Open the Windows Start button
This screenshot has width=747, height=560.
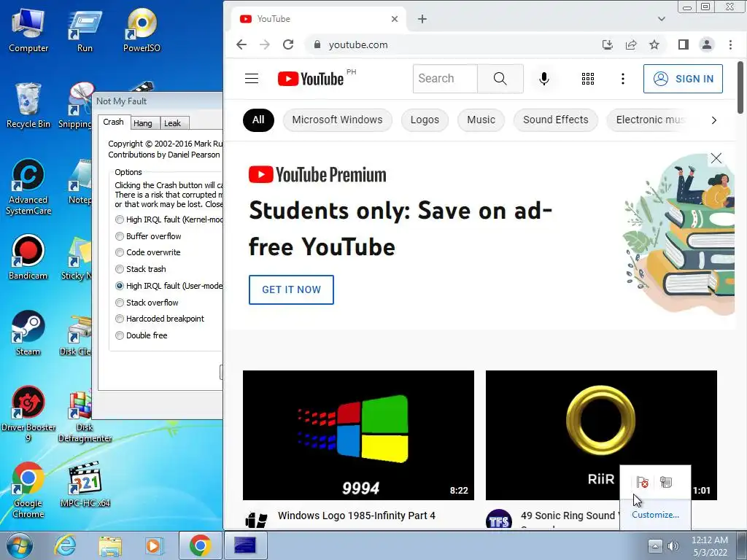(19, 545)
